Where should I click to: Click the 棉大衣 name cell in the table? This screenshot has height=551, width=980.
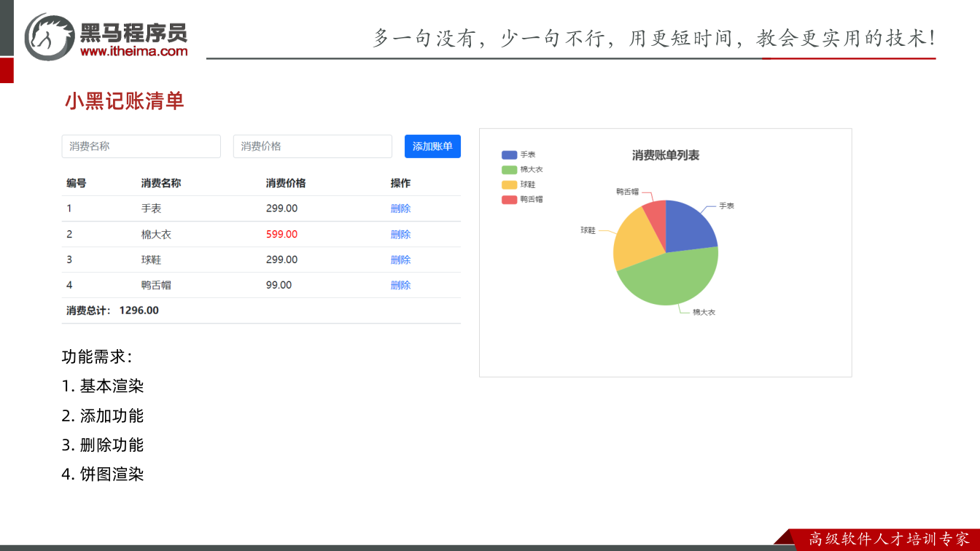pos(156,234)
